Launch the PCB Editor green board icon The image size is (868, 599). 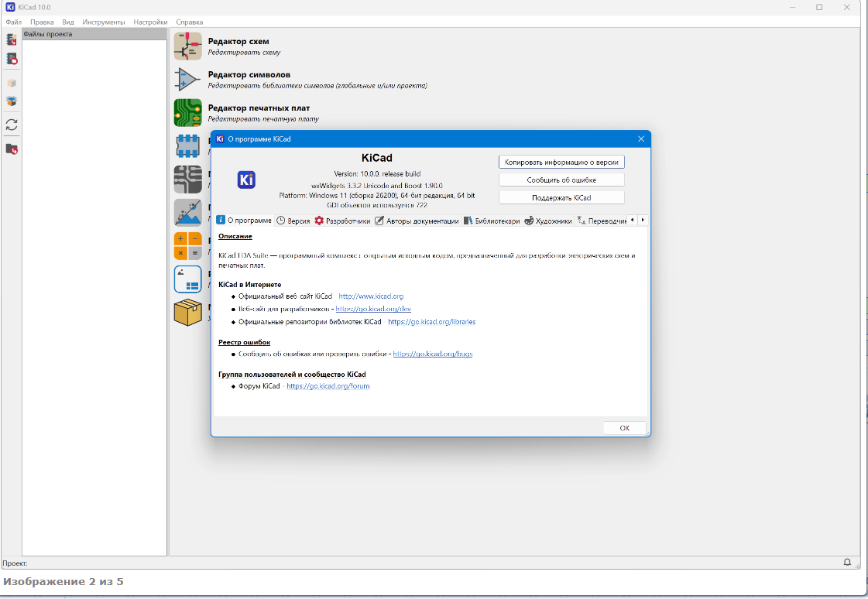pos(187,113)
